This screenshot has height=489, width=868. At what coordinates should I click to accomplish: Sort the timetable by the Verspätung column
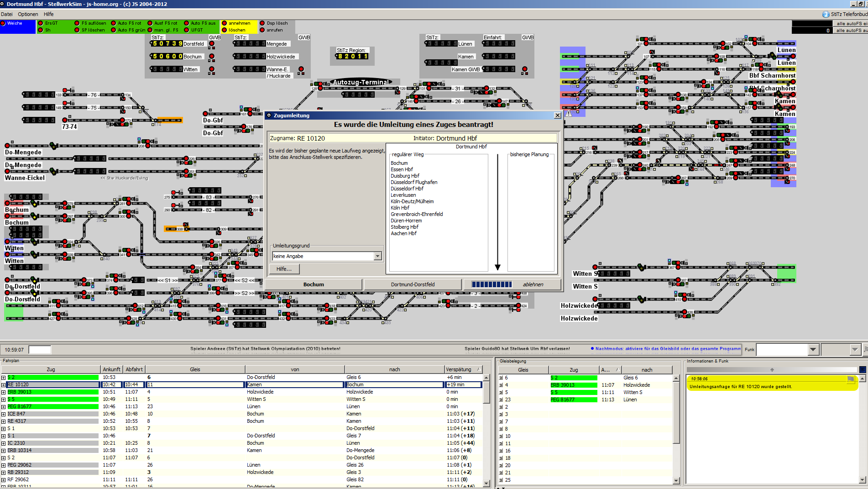[459, 369]
